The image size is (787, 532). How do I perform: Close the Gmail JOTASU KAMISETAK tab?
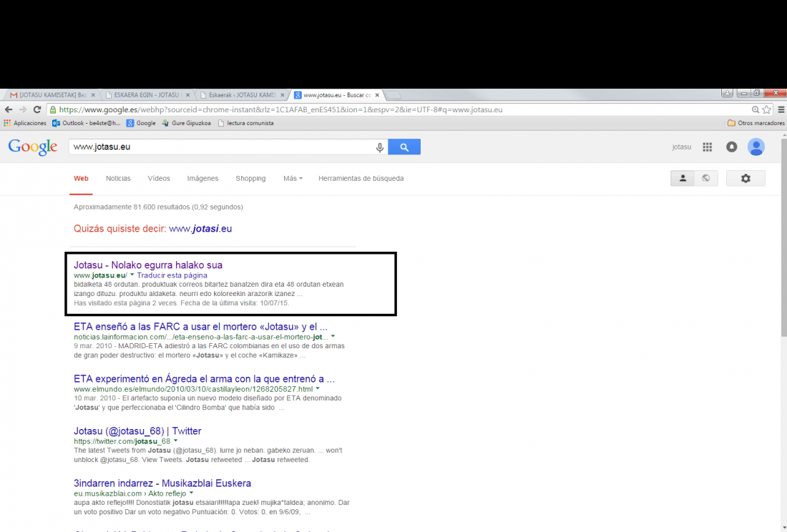[93, 95]
